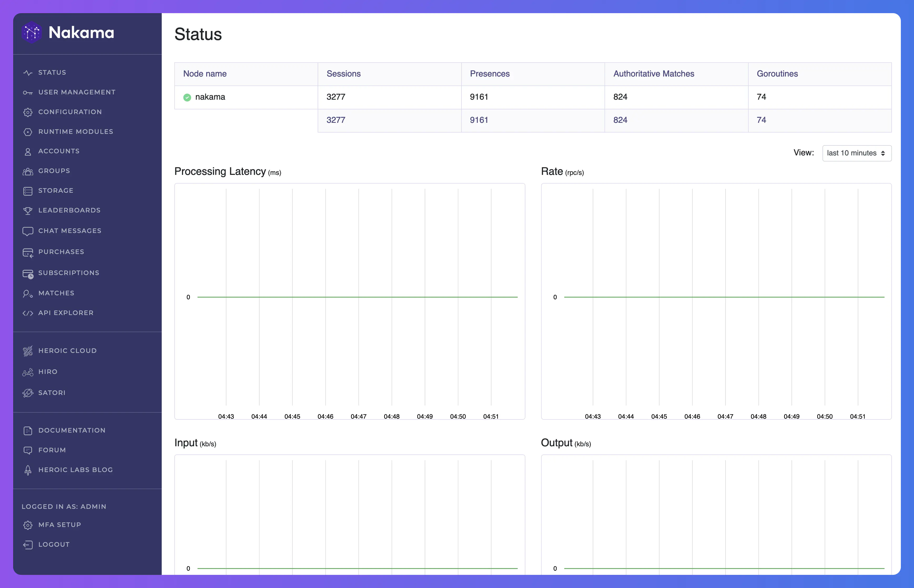Screen dimensions: 914x588
Task: Select Storage from the sidebar
Action: click(56, 190)
